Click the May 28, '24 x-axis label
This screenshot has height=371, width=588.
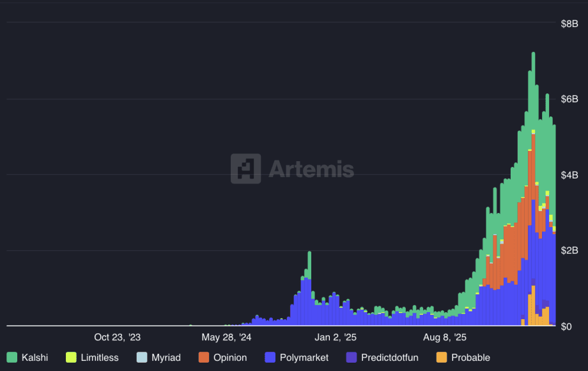[226, 337]
